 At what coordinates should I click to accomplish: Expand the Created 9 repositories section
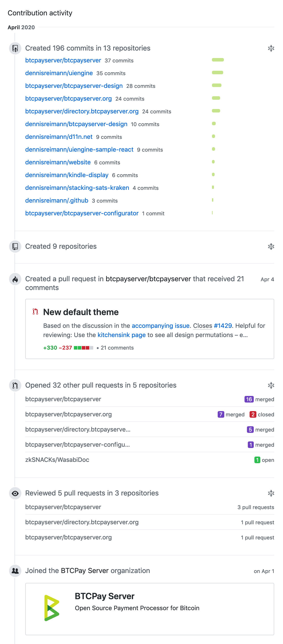tap(271, 247)
